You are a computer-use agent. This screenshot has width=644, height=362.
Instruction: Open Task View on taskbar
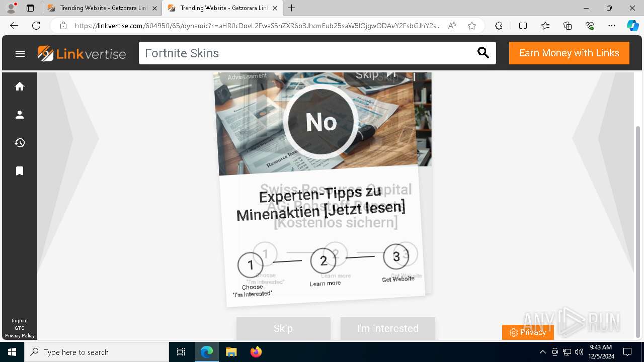[x=181, y=352]
